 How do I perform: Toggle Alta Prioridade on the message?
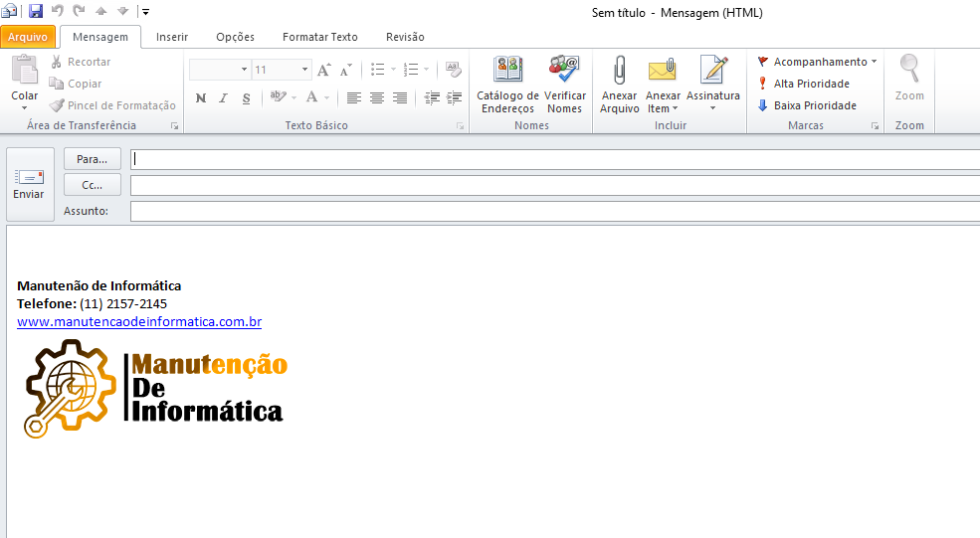[803, 84]
